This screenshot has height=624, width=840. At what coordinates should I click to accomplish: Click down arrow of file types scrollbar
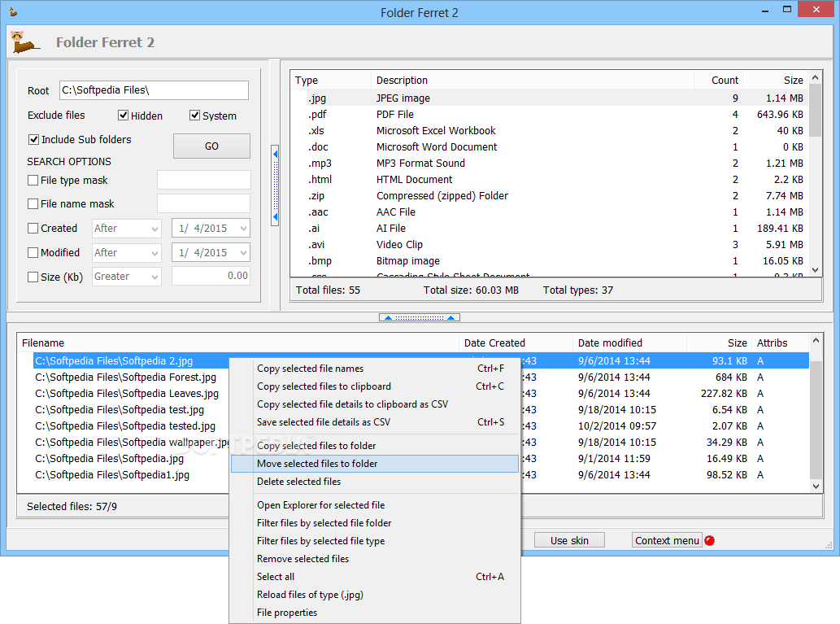click(x=815, y=269)
